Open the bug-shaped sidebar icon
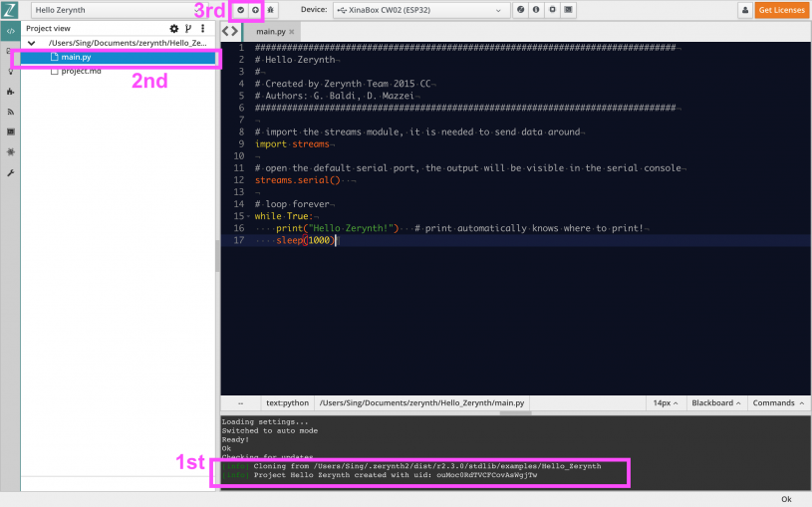Screen dimensions: 812x507 tap(10, 152)
